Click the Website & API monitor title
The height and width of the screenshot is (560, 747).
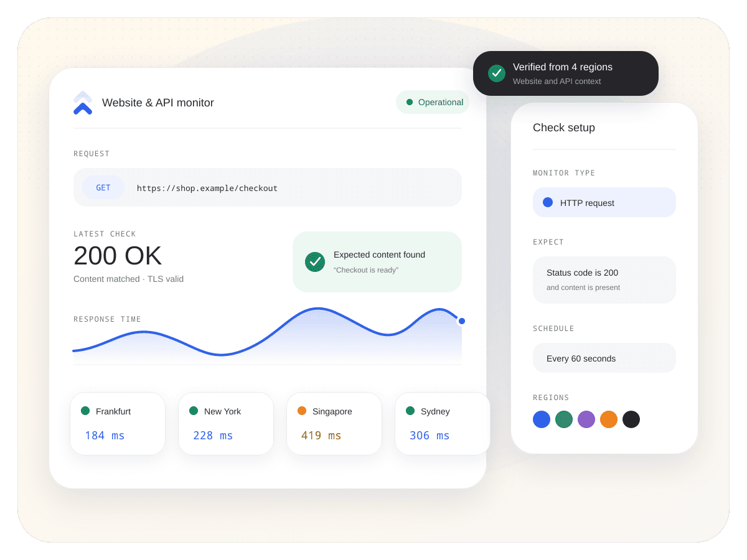tap(158, 103)
